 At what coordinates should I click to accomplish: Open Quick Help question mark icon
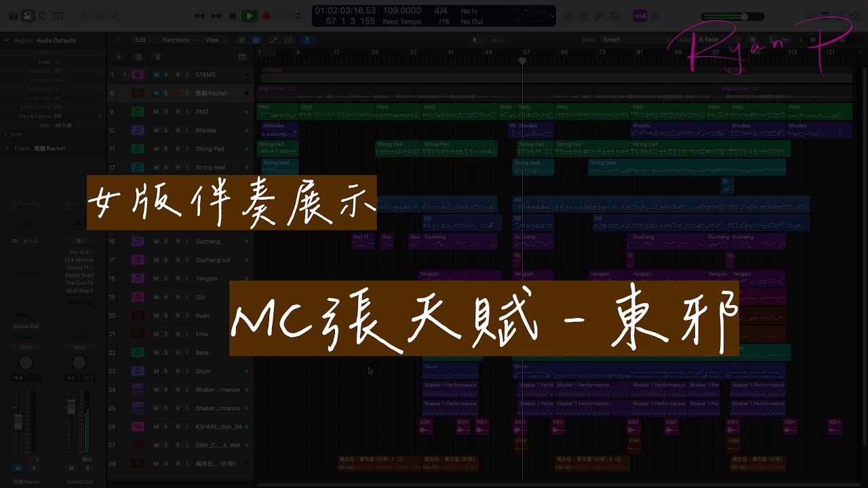[43, 16]
